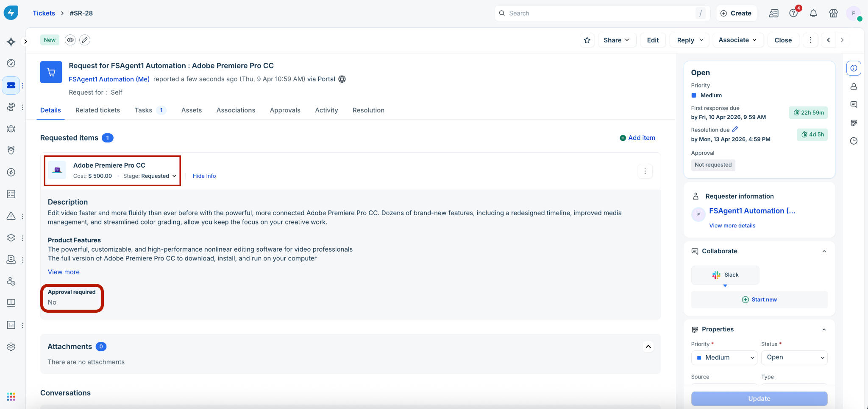The image size is (868, 409).
Task: Open the tasks checklist icon in the top bar
Action: tap(773, 13)
